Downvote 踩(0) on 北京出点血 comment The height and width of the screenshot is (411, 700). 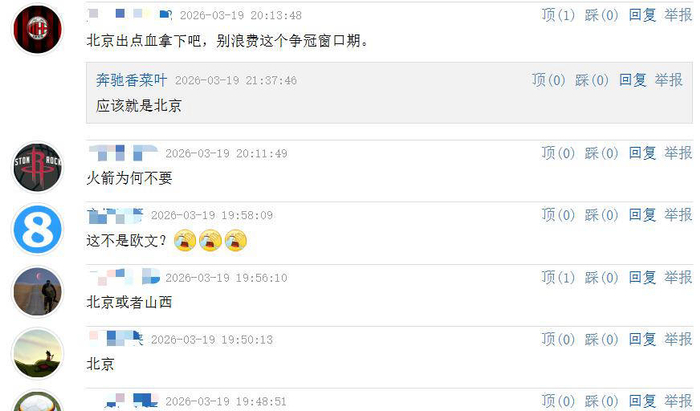(x=601, y=15)
